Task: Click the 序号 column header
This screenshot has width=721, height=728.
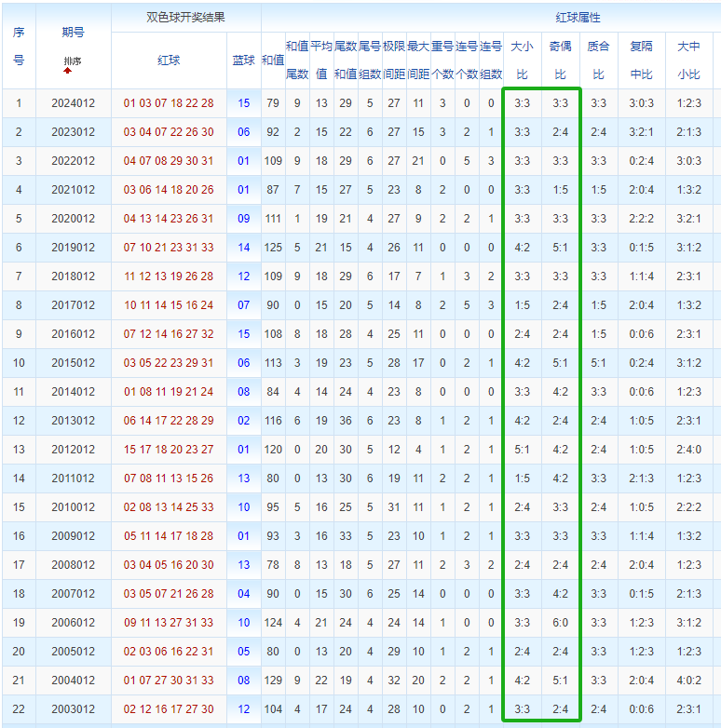Action: coord(19,47)
